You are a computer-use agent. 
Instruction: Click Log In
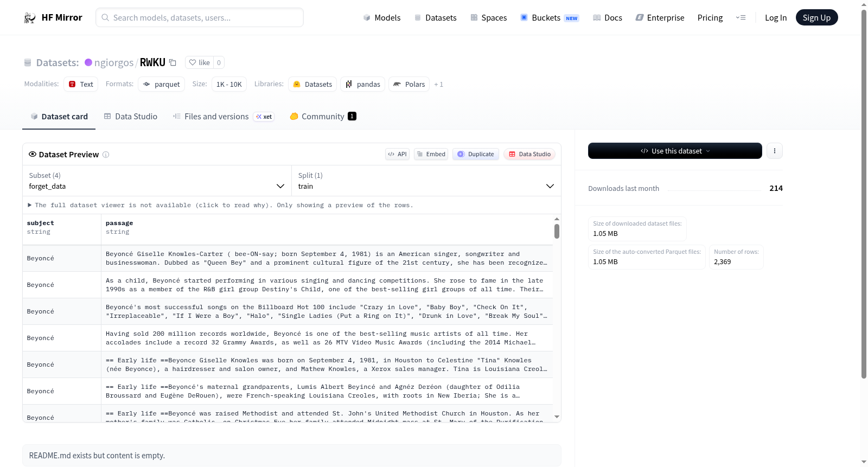[776, 17]
